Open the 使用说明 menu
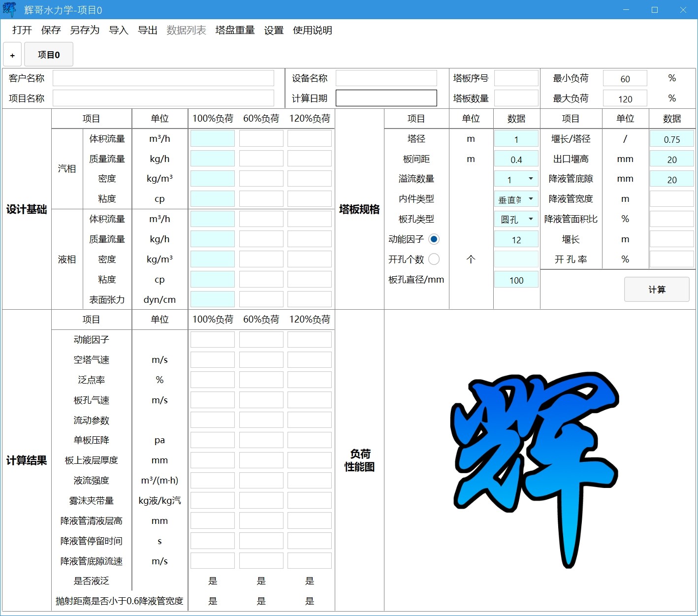Screen dimensions: 698x616 [312, 30]
